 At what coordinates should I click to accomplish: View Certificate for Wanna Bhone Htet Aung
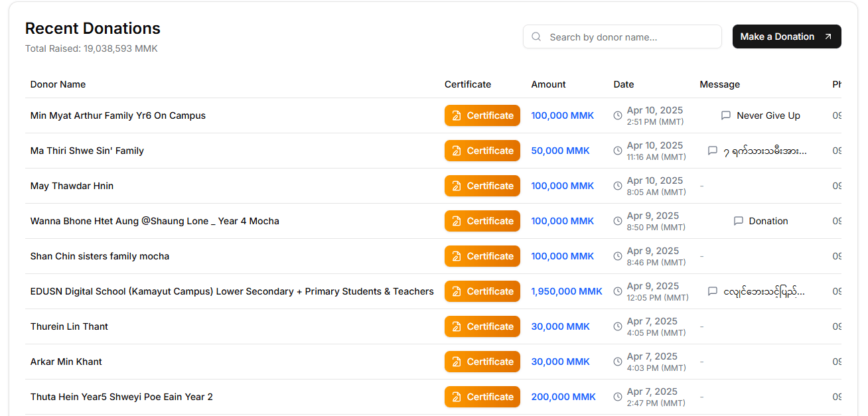(x=482, y=221)
